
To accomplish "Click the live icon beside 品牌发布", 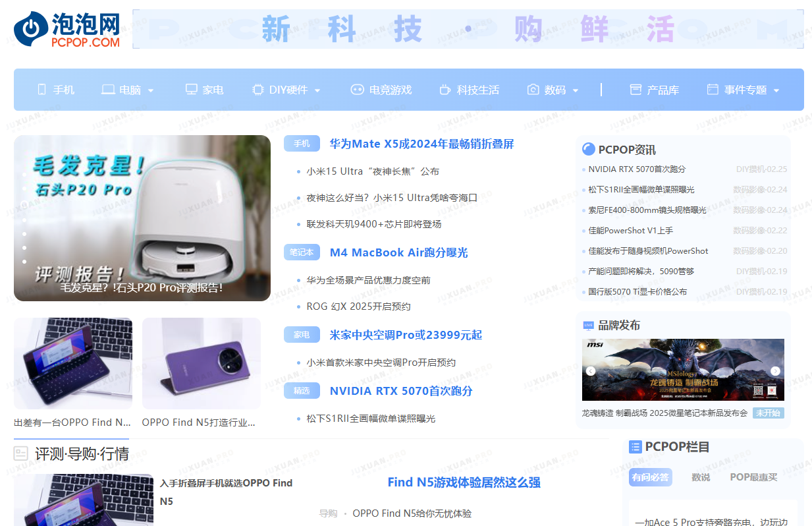I will point(588,326).
